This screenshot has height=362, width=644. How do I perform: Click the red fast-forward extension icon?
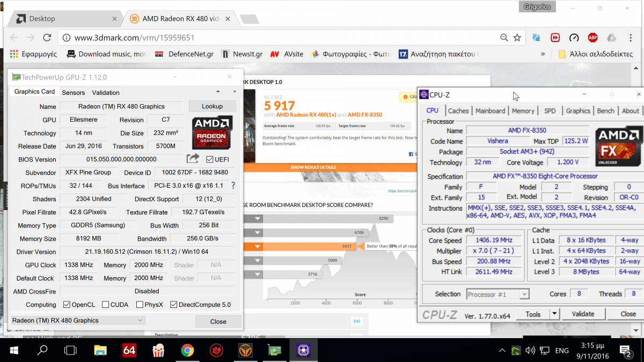click(555, 38)
